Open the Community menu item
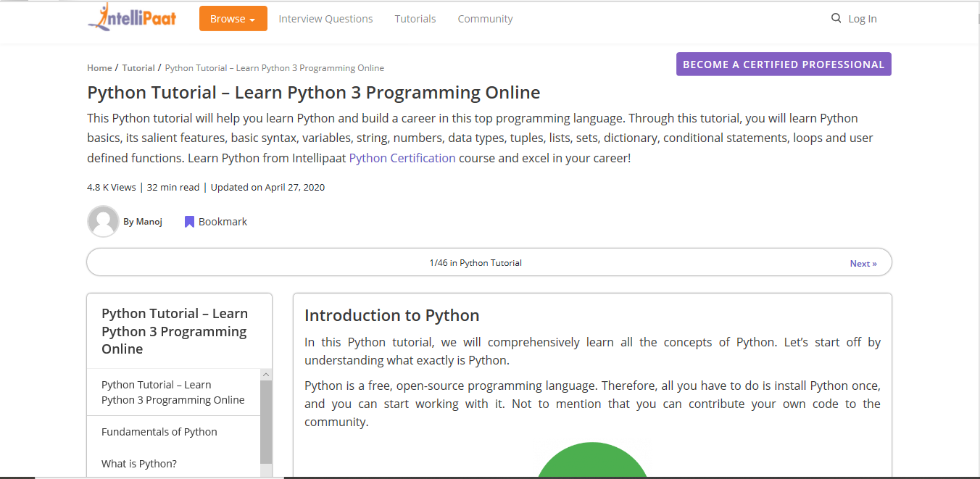Viewport: 980px width, 479px height. [485, 19]
